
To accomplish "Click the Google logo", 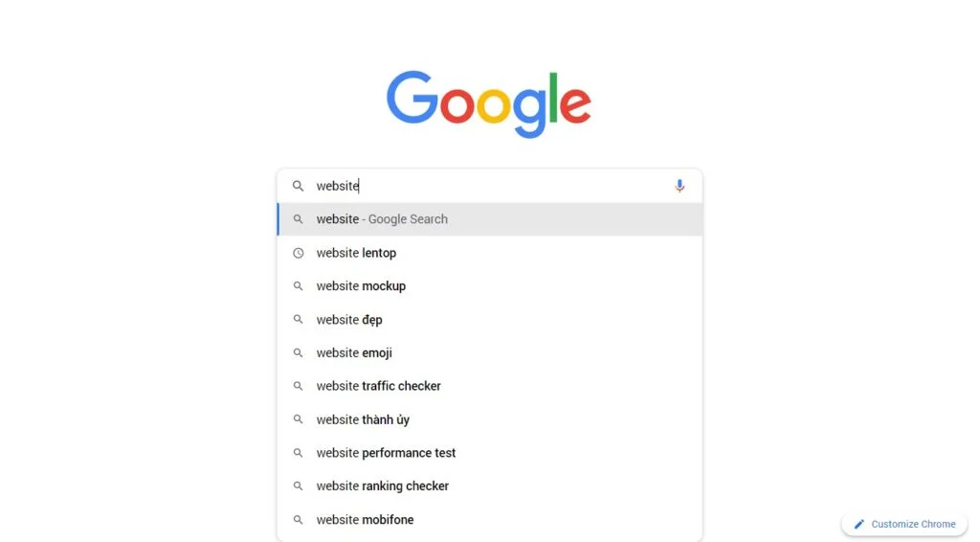I will pos(489,103).
